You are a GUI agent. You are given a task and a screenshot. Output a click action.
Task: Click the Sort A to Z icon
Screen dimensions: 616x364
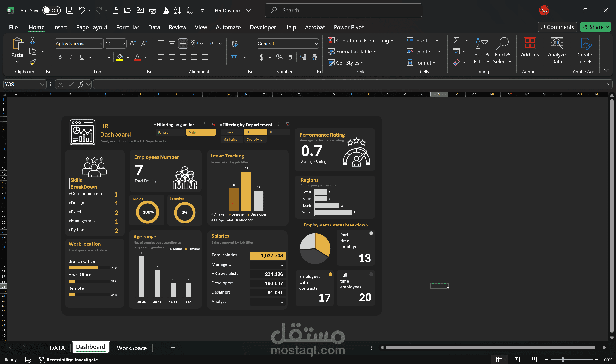(x=177, y=10)
